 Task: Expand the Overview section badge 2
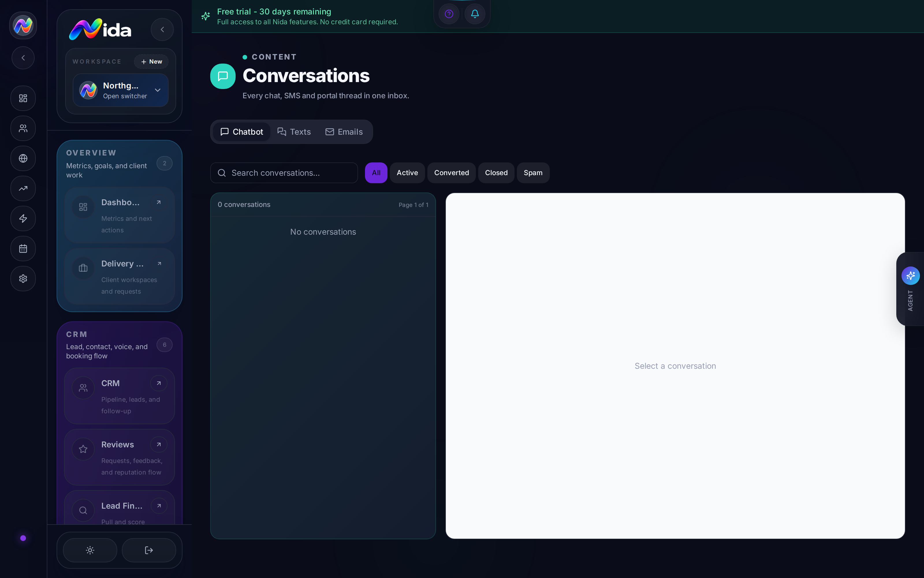[165, 163]
